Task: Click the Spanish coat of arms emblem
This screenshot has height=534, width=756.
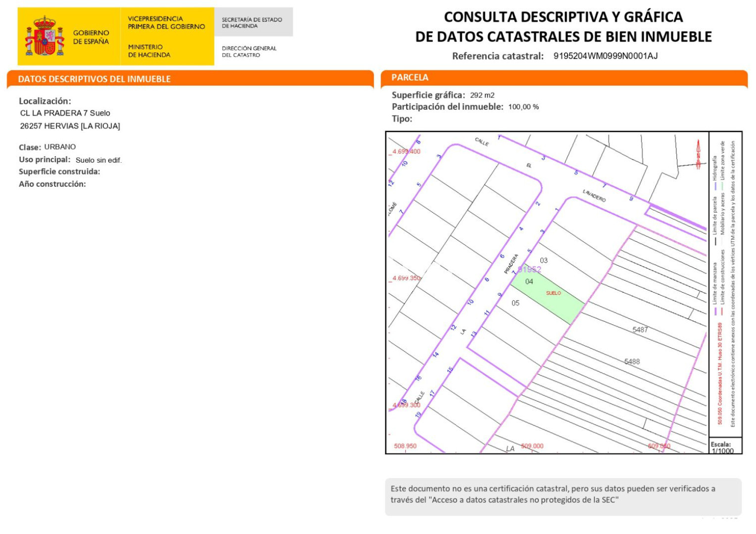Action: [x=45, y=36]
